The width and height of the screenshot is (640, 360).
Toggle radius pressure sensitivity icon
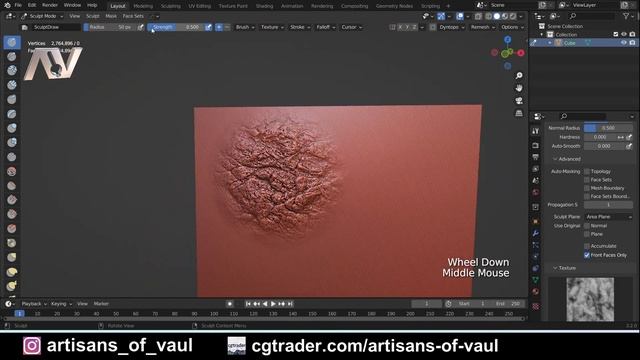tap(140, 27)
